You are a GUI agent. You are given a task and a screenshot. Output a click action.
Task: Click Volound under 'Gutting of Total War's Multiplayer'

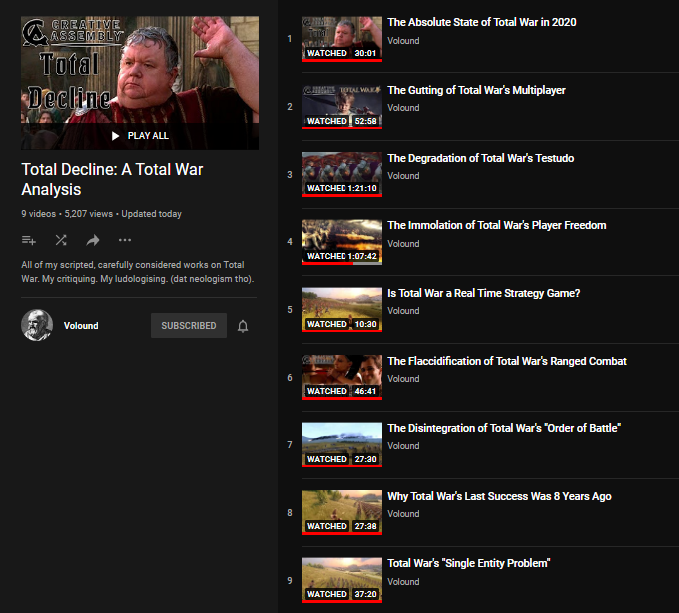click(x=403, y=108)
